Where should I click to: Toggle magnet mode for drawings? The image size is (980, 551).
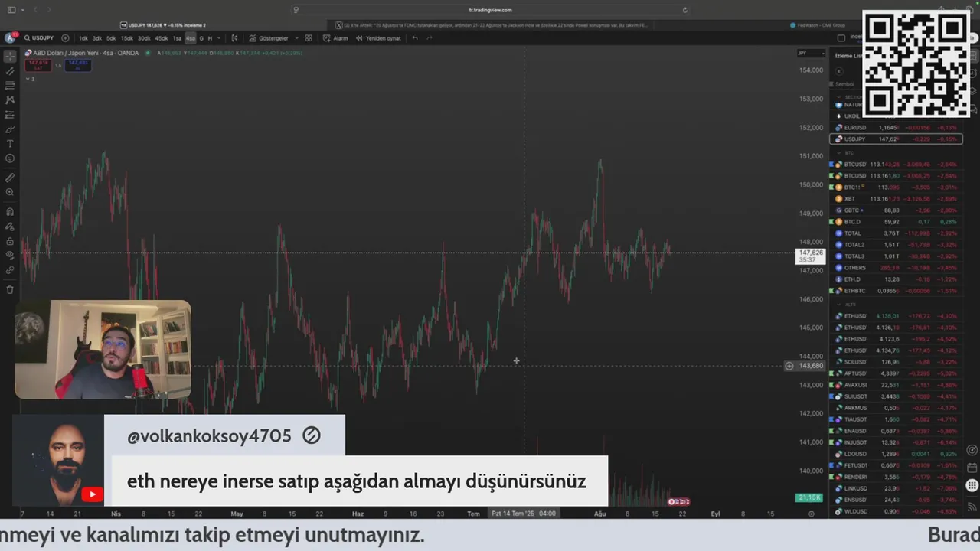pos(10,212)
